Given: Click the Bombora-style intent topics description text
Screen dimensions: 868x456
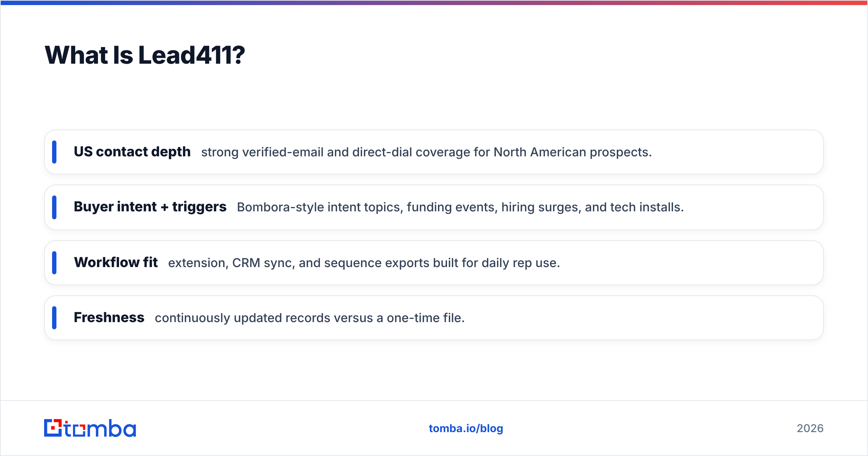Looking at the screenshot, I should [x=460, y=207].
